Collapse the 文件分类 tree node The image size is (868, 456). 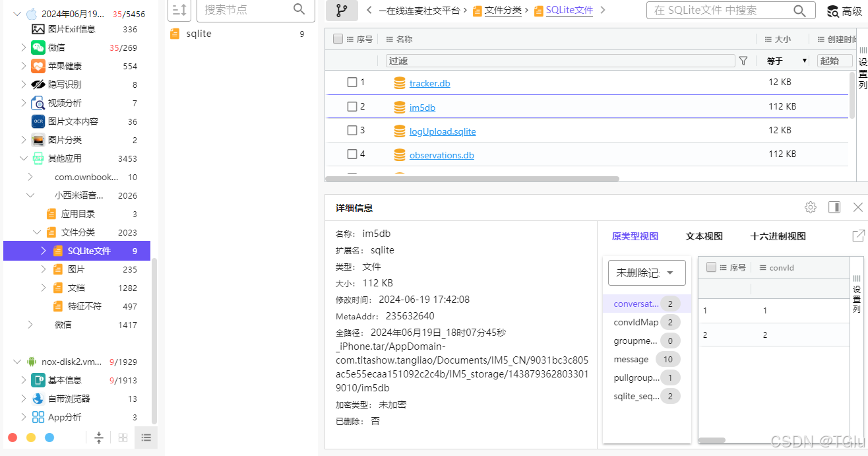[x=37, y=232]
